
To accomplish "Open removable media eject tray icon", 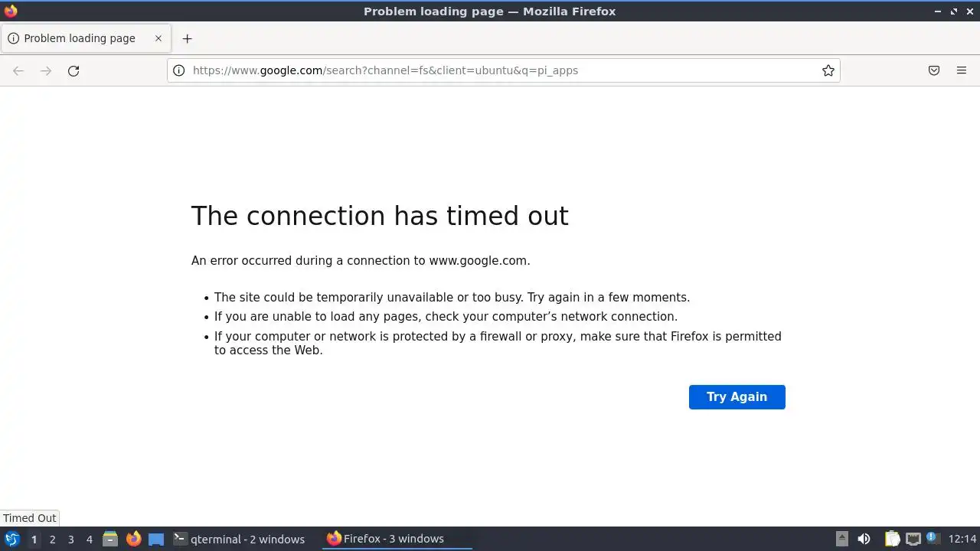I will 841,539.
